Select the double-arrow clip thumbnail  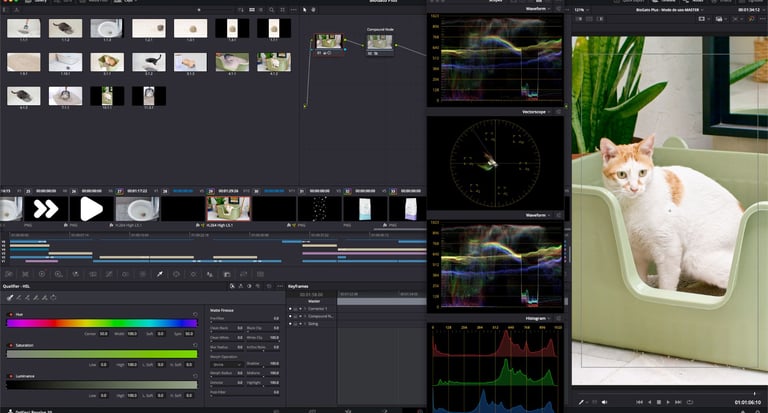[46, 209]
